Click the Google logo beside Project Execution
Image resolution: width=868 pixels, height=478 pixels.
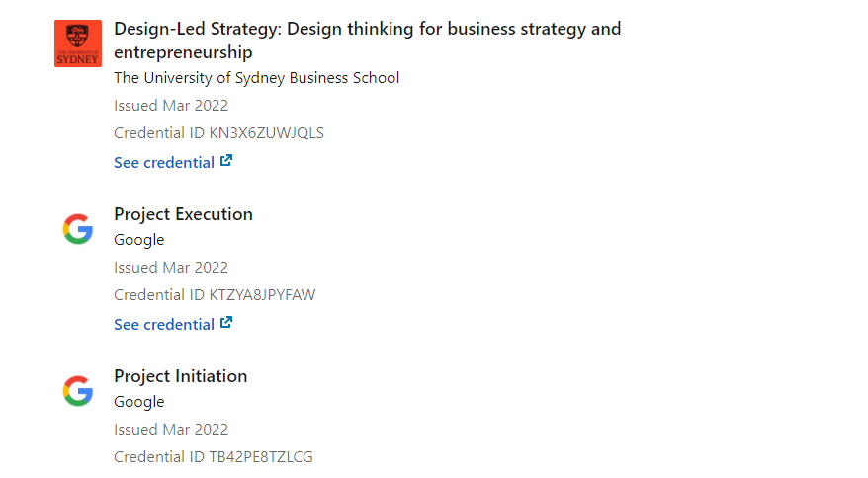point(78,229)
